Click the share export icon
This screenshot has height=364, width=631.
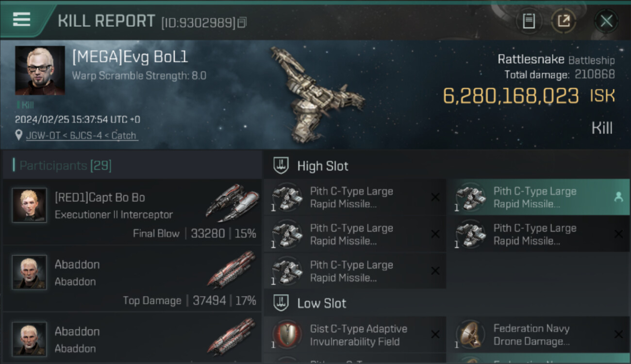pos(564,21)
